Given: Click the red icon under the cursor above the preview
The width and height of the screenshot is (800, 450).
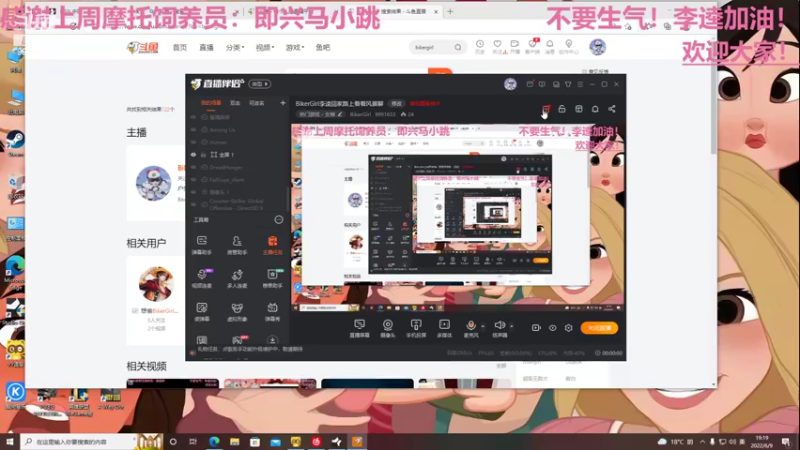Looking at the screenshot, I should (546, 109).
